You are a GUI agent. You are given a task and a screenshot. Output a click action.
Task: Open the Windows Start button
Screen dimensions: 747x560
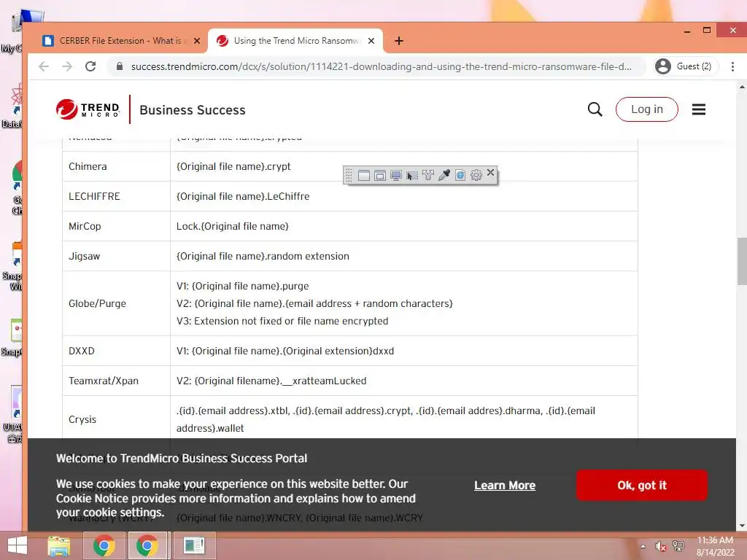tap(18, 545)
